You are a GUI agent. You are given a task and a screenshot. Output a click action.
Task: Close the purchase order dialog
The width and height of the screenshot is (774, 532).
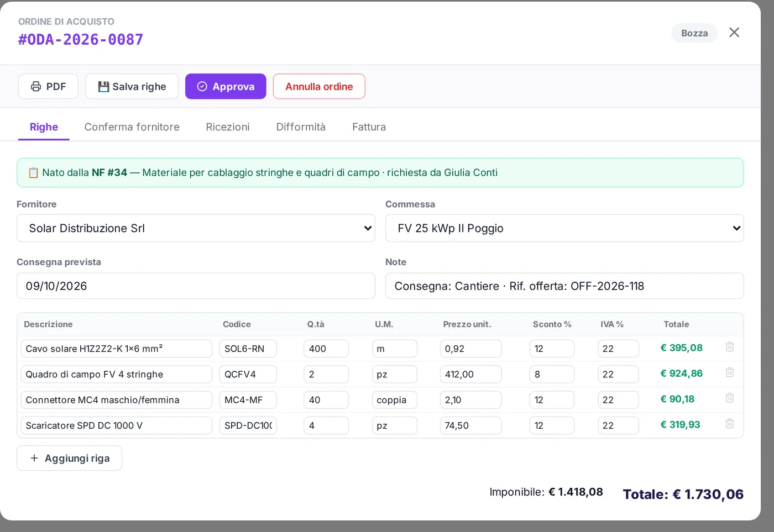tap(734, 33)
